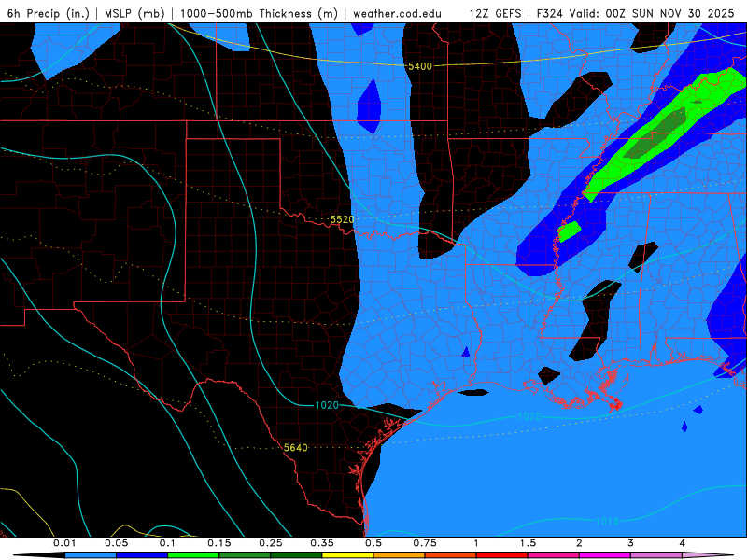Viewport: 747px width, 560px height.
Task: Click the 0.01 legend value
Action: tap(64, 543)
